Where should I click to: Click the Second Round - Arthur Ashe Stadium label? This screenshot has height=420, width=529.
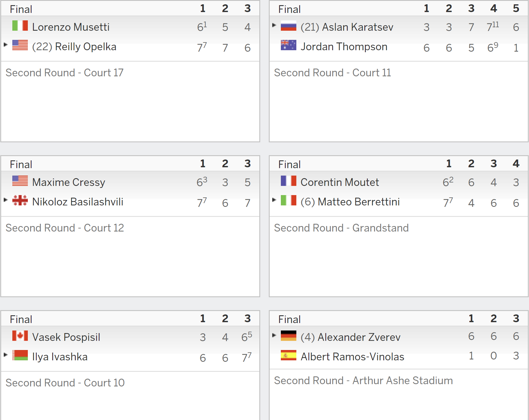pos(363,380)
